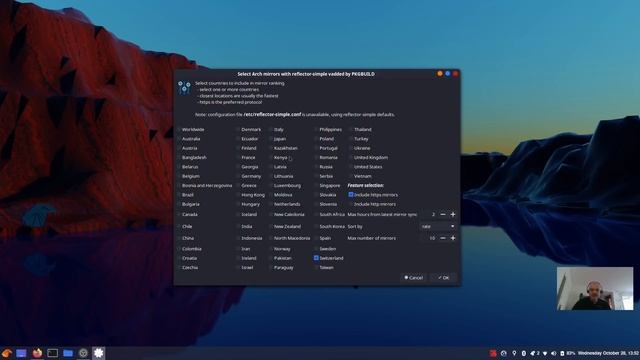Select the Finland checkbox

[x=238, y=148]
